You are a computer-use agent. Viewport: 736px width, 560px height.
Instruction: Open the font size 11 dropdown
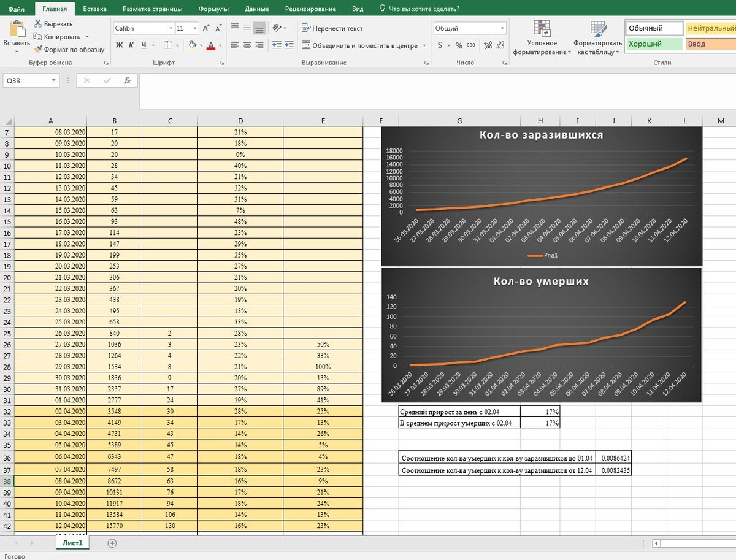195,28
